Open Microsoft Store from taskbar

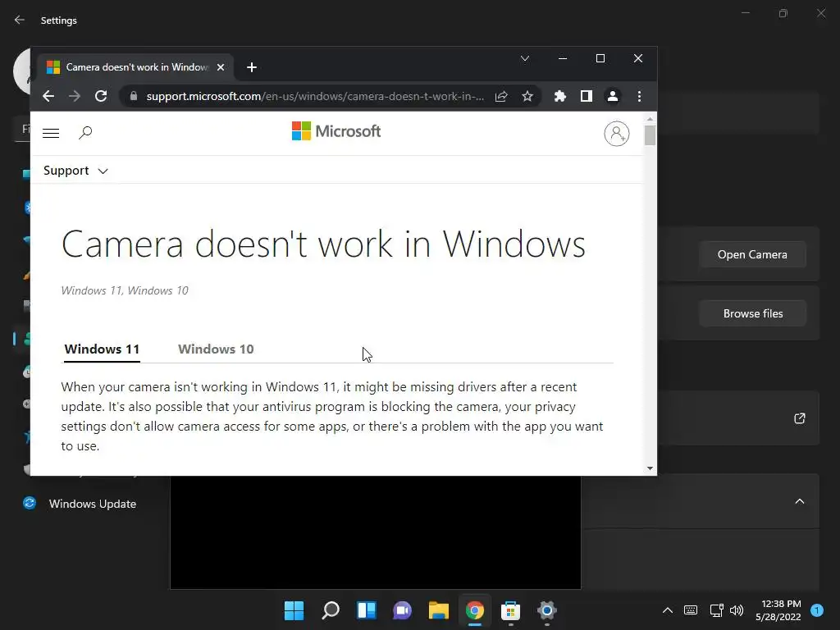click(510, 610)
